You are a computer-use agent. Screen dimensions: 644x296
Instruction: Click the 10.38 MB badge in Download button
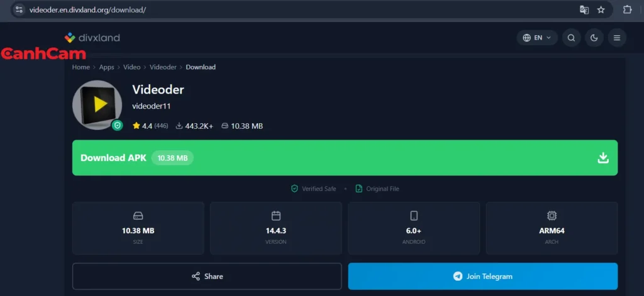pos(172,158)
